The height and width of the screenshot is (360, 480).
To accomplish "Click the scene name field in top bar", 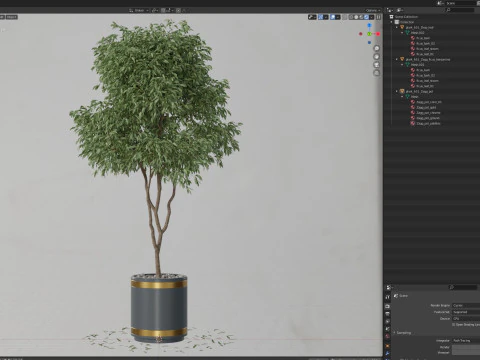I will click(x=462, y=3).
